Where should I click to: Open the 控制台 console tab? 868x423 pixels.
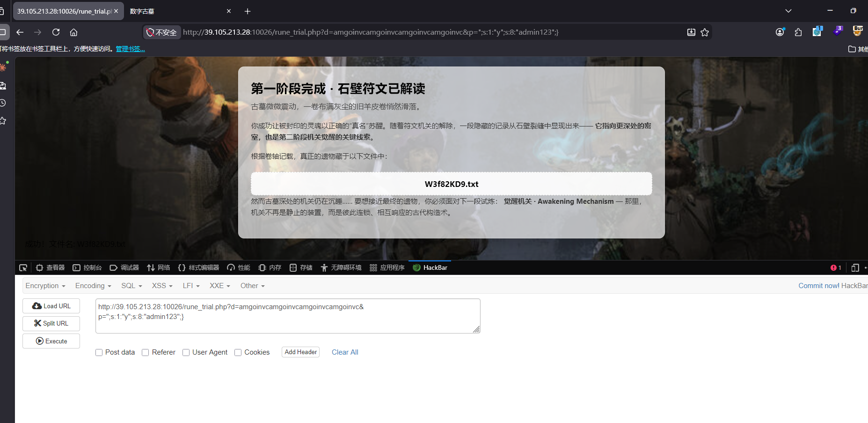tap(87, 267)
